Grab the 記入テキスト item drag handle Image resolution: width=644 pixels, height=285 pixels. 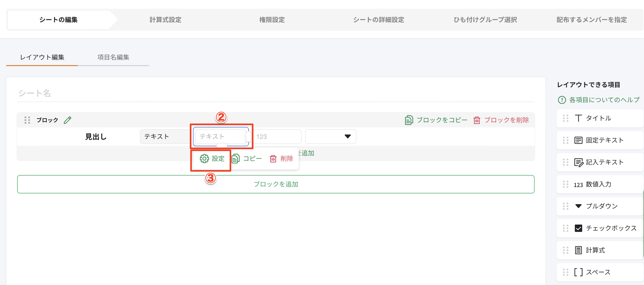pos(566,162)
